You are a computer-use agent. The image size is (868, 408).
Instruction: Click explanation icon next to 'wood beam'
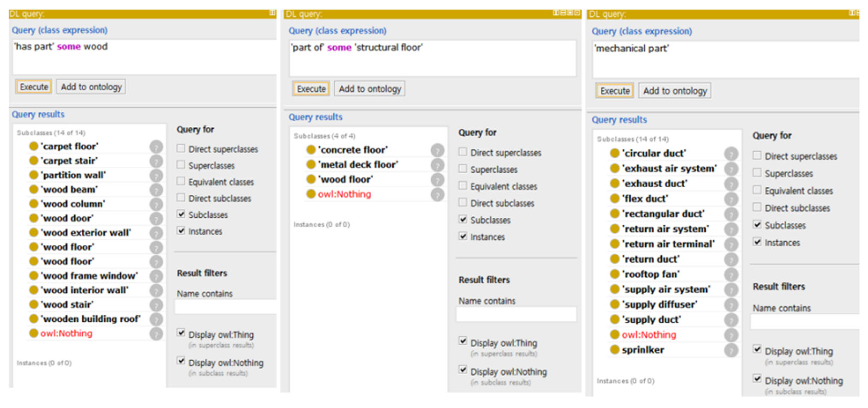pyautogui.click(x=156, y=190)
